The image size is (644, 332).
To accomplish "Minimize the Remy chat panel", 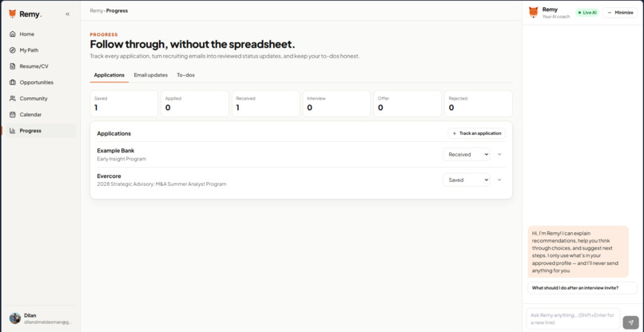I will click(620, 13).
